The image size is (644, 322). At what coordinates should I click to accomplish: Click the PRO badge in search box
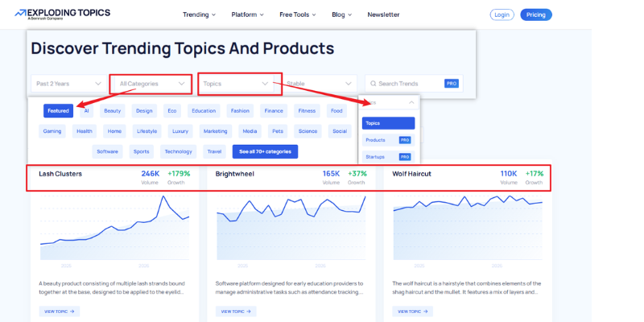(x=452, y=84)
